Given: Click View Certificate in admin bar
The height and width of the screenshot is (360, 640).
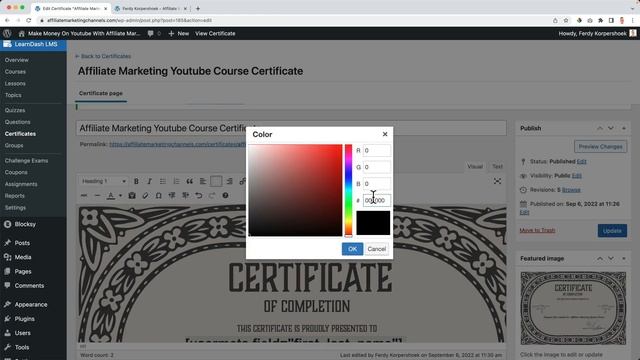Looking at the screenshot, I should [x=215, y=33].
